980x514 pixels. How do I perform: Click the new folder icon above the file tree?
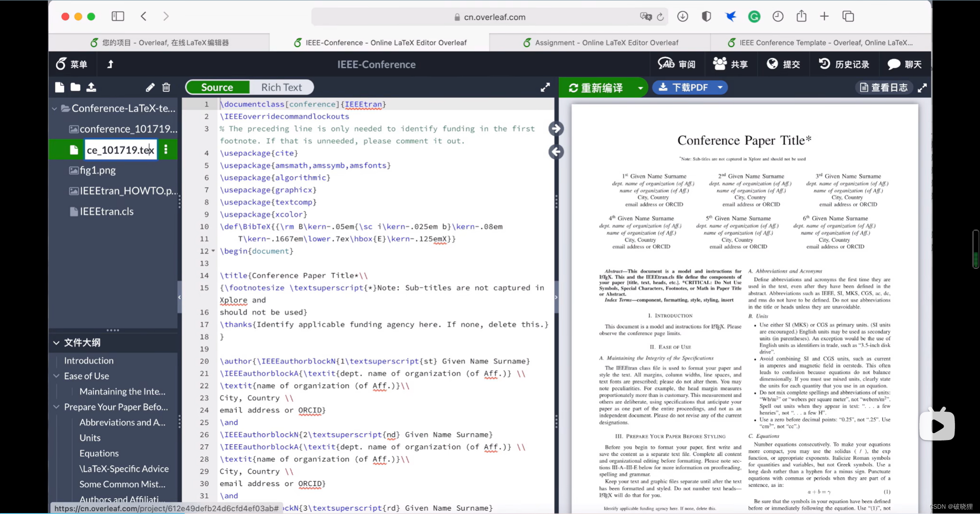pyautogui.click(x=75, y=87)
